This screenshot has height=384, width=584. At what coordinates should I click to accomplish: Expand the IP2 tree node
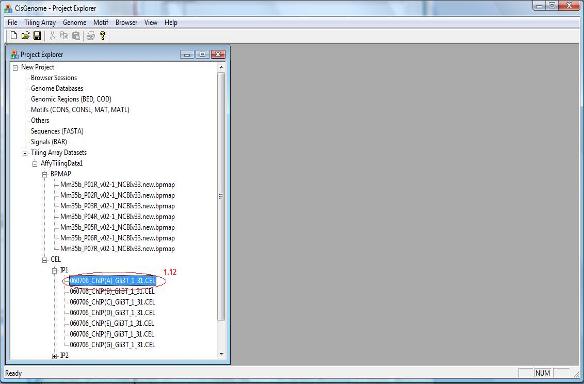pos(54,356)
